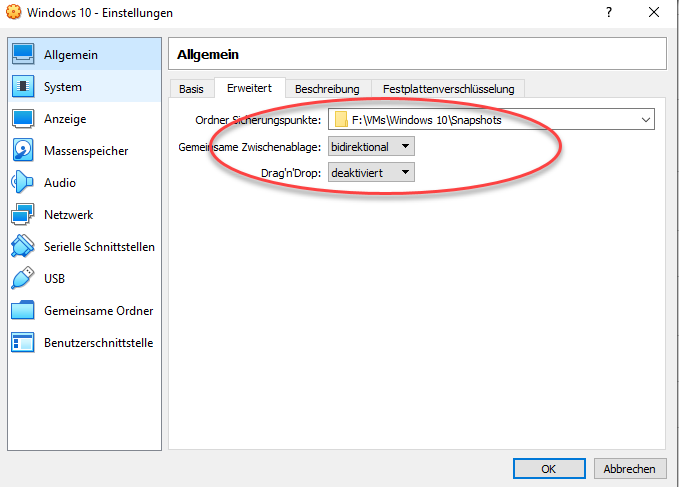The height and width of the screenshot is (487, 679).
Task: Switch to Festplattenverschlüsselung tab
Action: tap(449, 89)
